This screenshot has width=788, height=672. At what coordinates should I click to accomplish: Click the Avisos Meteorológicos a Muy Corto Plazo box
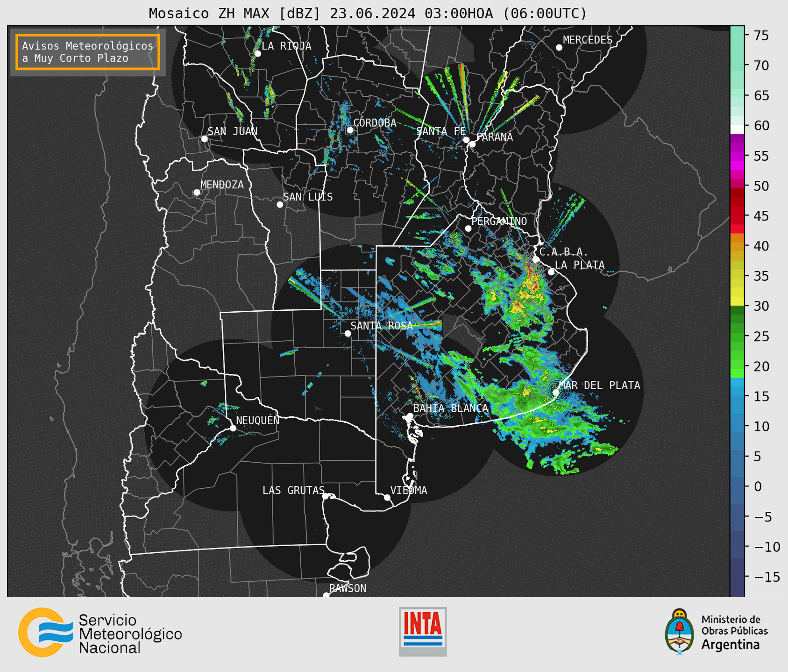[x=88, y=52]
